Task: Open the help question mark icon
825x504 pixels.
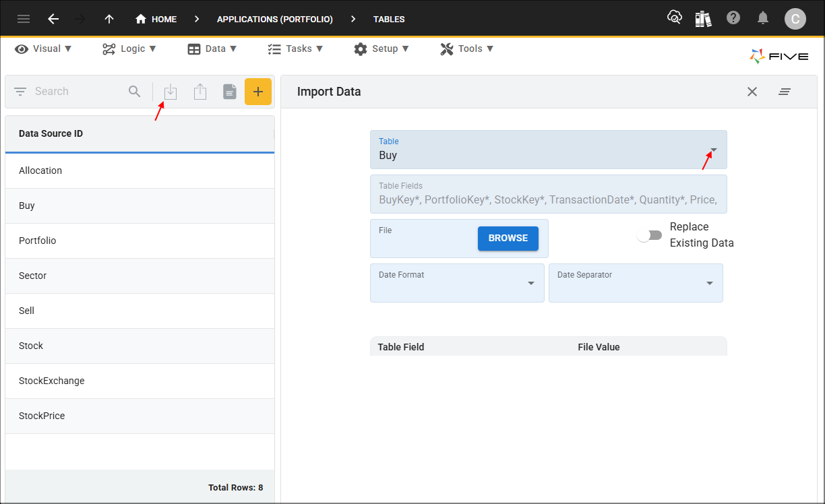Action: pyautogui.click(x=733, y=18)
